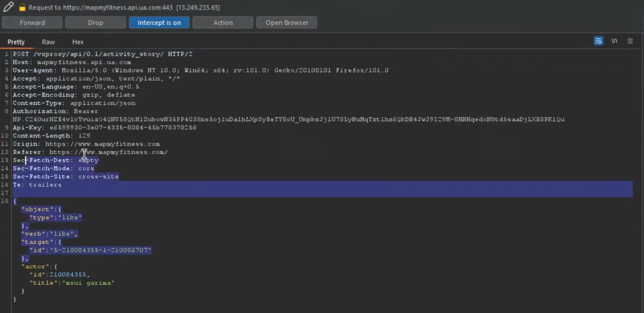Click the request URL title text

pos(124,8)
